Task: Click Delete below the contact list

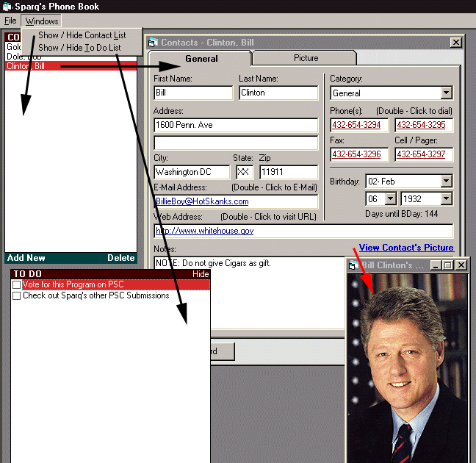Action: click(x=120, y=258)
